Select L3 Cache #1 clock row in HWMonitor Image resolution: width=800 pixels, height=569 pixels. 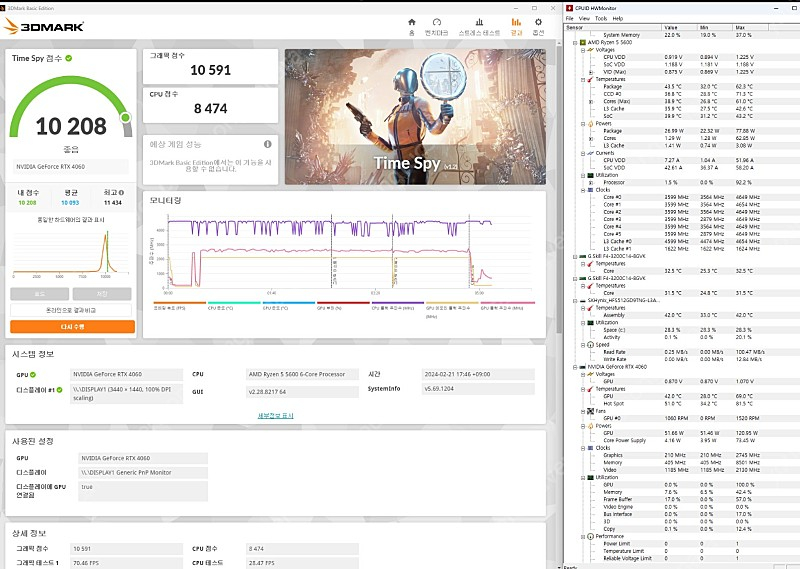click(681, 249)
